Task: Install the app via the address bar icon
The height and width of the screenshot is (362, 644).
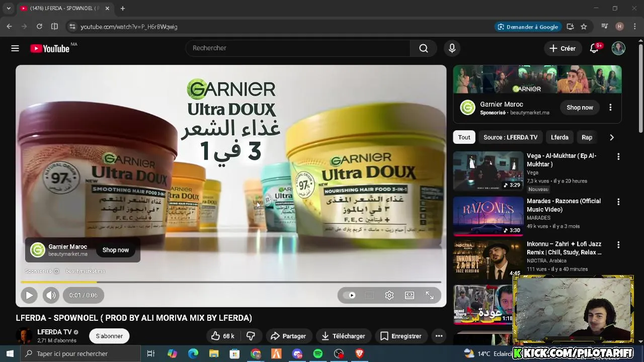Action: [570, 27]
